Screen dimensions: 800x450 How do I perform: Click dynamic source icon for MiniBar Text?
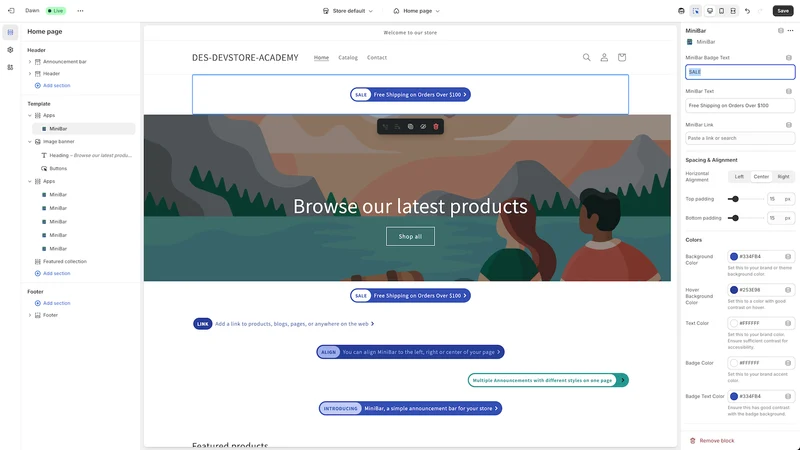point(789,91)
